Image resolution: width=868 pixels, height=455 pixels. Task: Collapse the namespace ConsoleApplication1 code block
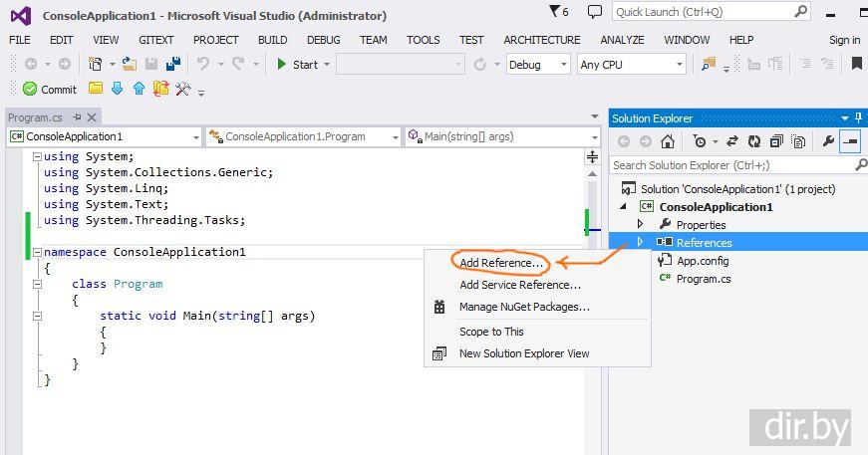point(37,252)
